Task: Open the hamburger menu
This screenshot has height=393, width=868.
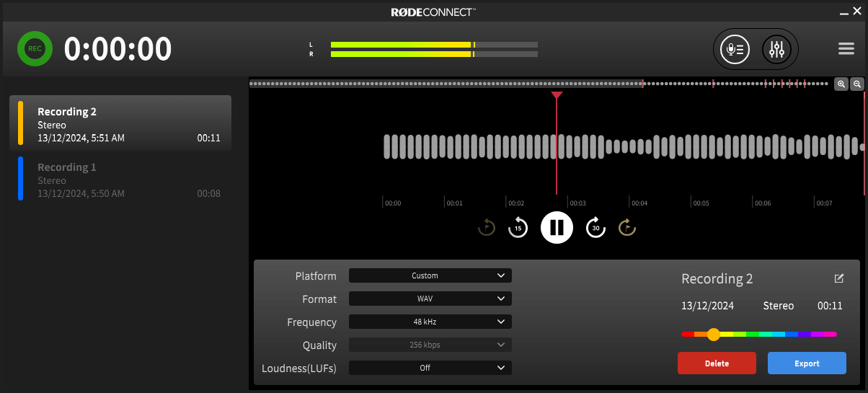Action: coord(846,49)
